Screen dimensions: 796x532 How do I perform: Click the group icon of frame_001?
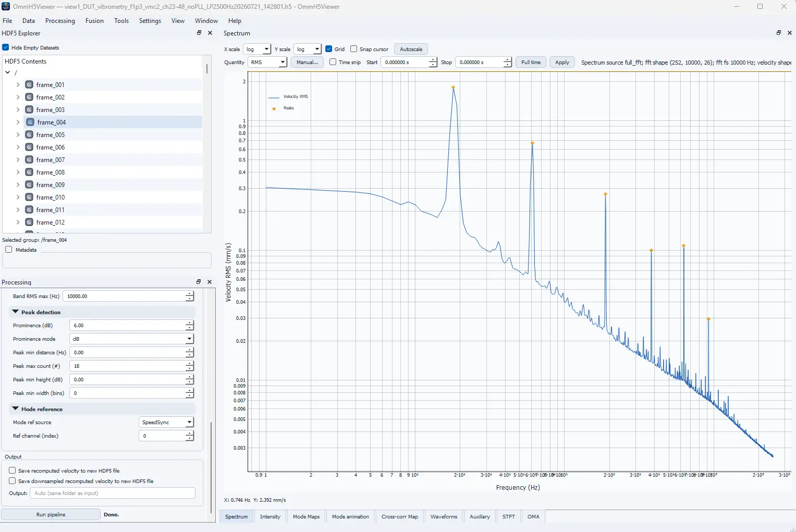29,84
